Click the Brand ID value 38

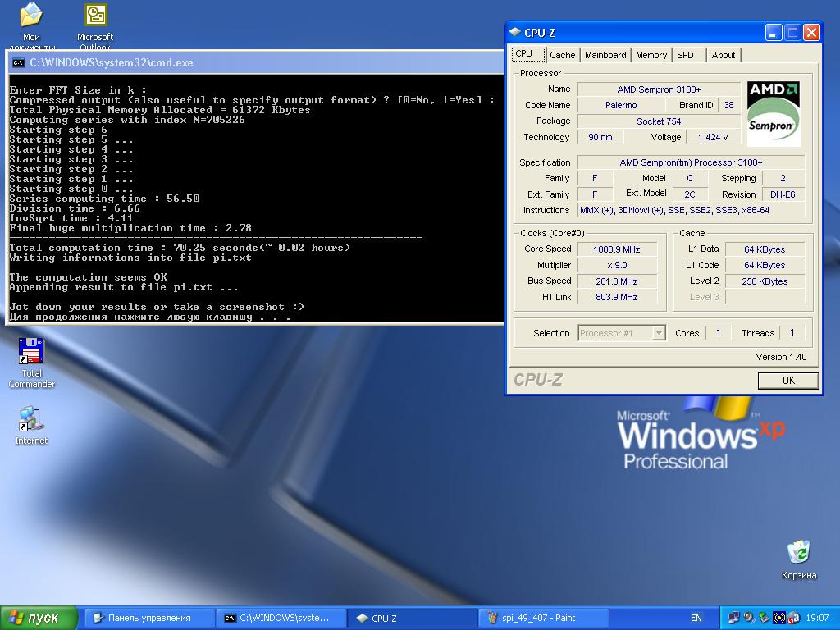click(728, 105)
